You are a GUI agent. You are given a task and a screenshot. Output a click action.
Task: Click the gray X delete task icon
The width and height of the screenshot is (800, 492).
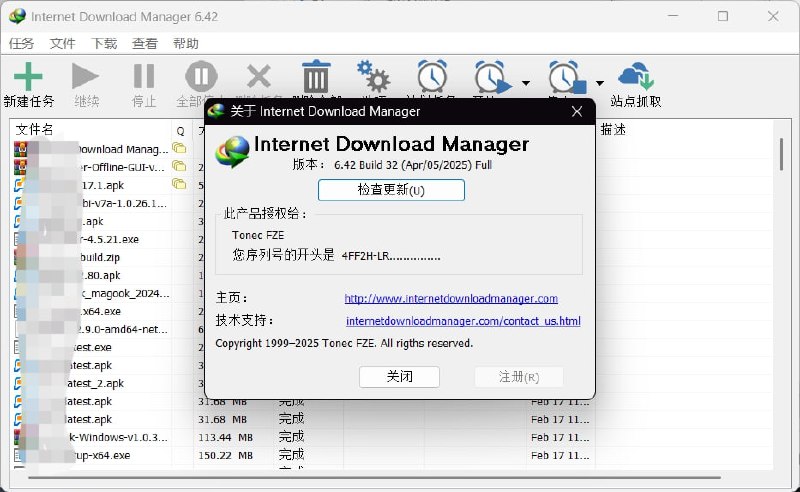(259, 77)
